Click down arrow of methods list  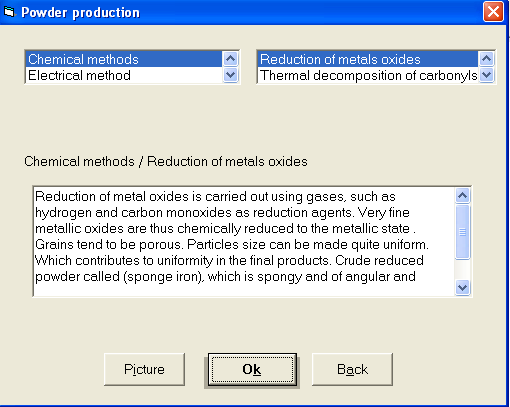coord(230,75)
